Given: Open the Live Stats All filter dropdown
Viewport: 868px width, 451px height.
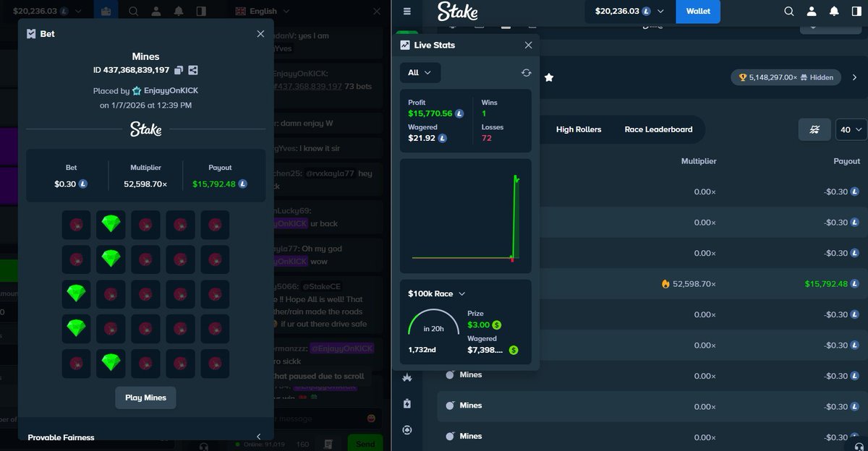Looking at the screenshot, I should [420, 73].
